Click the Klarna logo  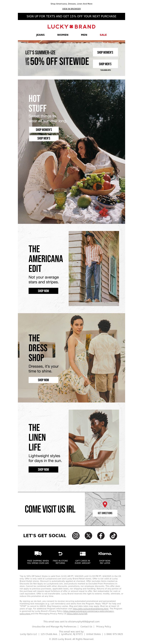105,553
